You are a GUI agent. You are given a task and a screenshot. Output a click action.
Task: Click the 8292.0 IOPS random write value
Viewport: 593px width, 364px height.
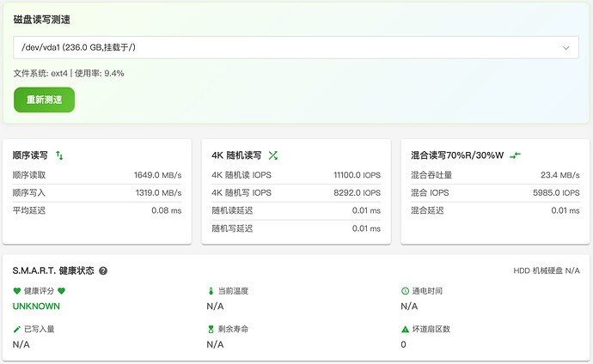357,193
